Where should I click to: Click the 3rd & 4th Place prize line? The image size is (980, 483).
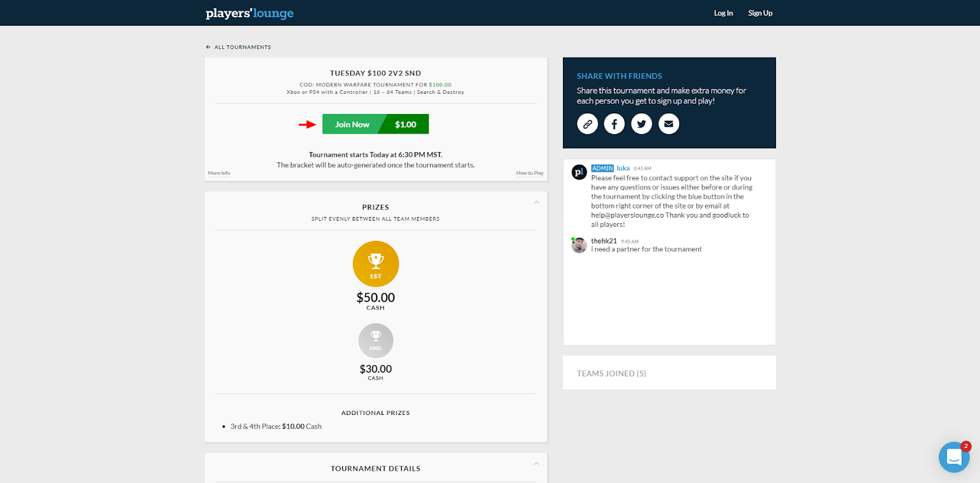(x=276, y=427)
